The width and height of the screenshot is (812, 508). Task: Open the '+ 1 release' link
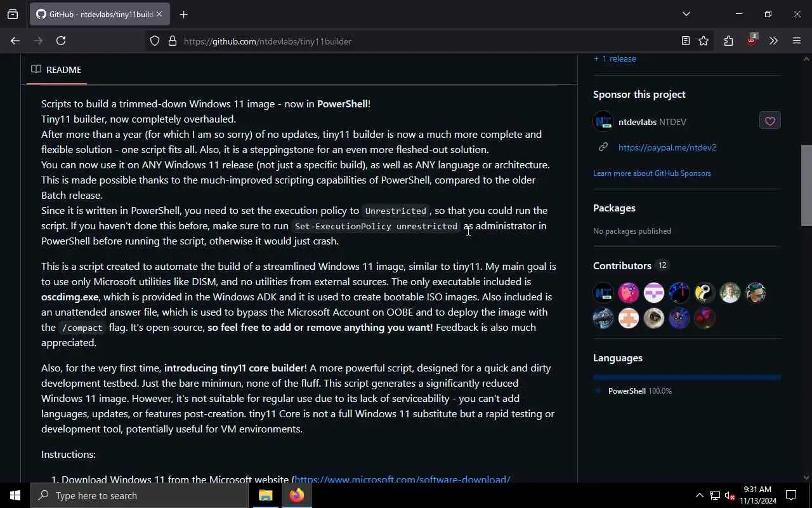[x=615, y=58]
